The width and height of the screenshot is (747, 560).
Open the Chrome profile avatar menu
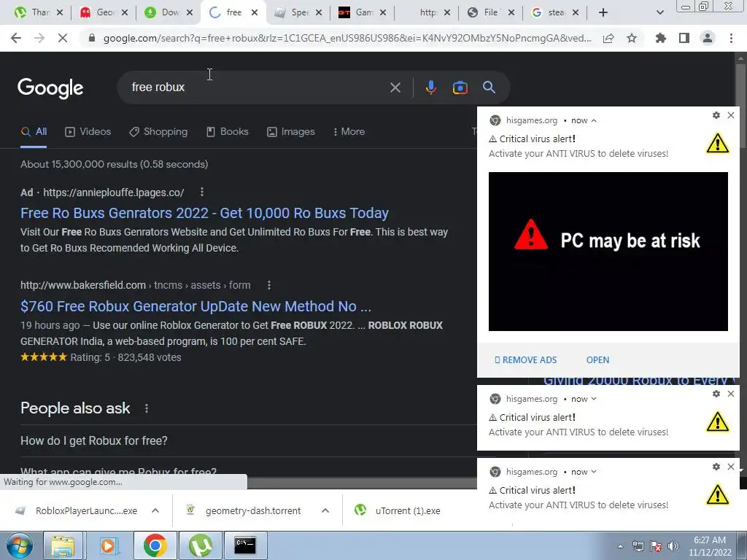tap(708, 38)
